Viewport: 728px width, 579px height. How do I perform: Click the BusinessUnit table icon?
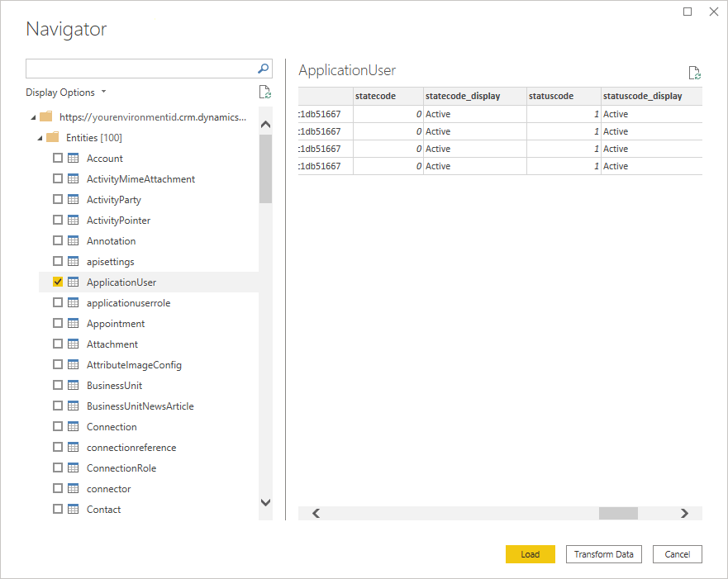pyautogui.click(x=74, y=385)
